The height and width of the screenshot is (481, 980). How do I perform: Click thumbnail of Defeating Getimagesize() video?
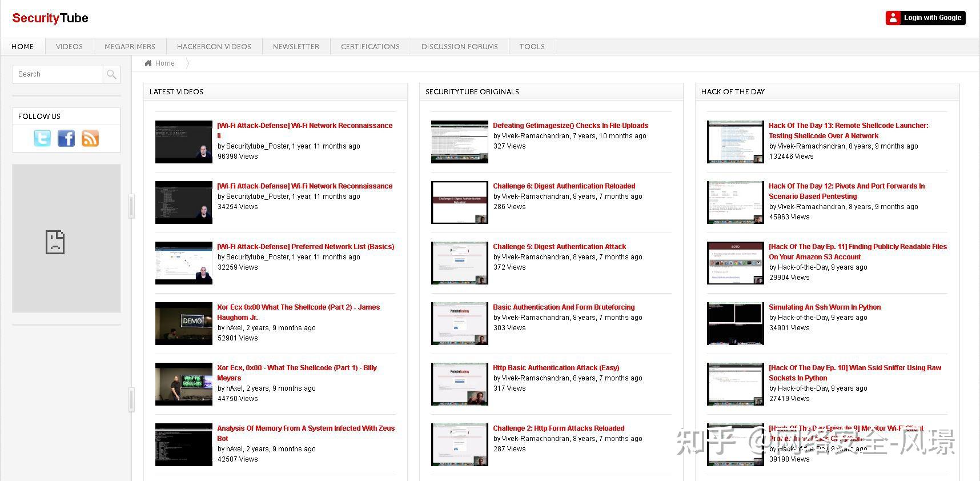tap(460, 142)
